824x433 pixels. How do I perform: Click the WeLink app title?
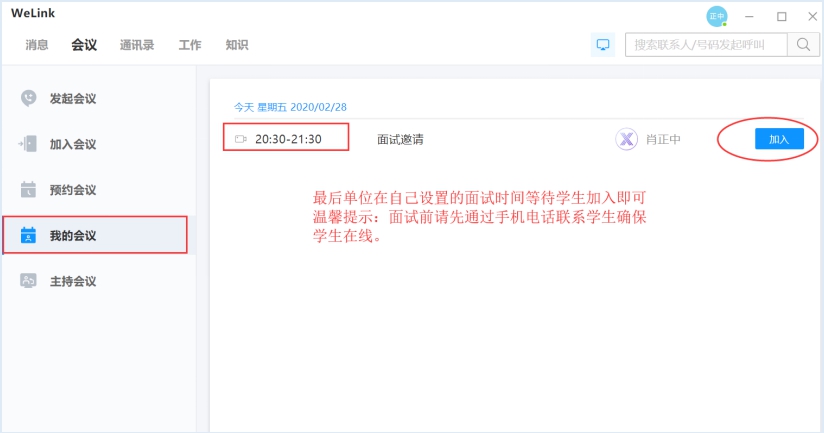pyautogui.click(x=33, y=13)
